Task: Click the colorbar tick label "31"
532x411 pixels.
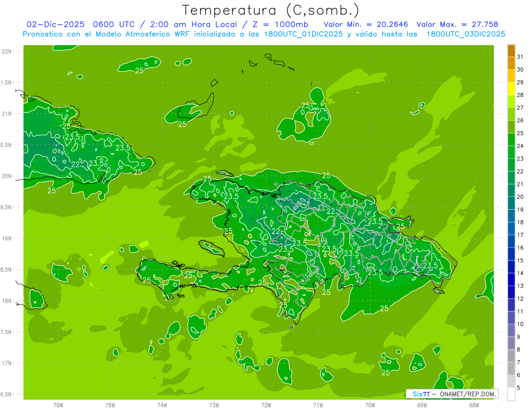Action: coord(520,57)
